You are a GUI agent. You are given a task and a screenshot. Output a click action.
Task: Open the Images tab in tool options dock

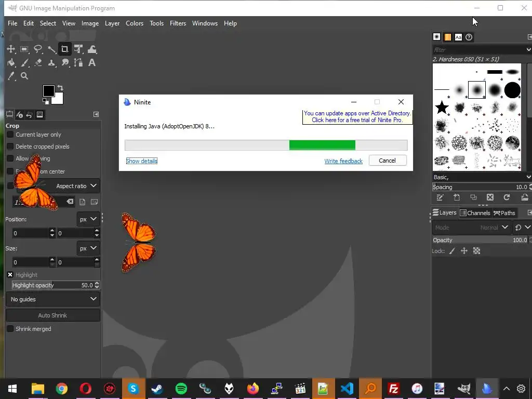[39, 115]
